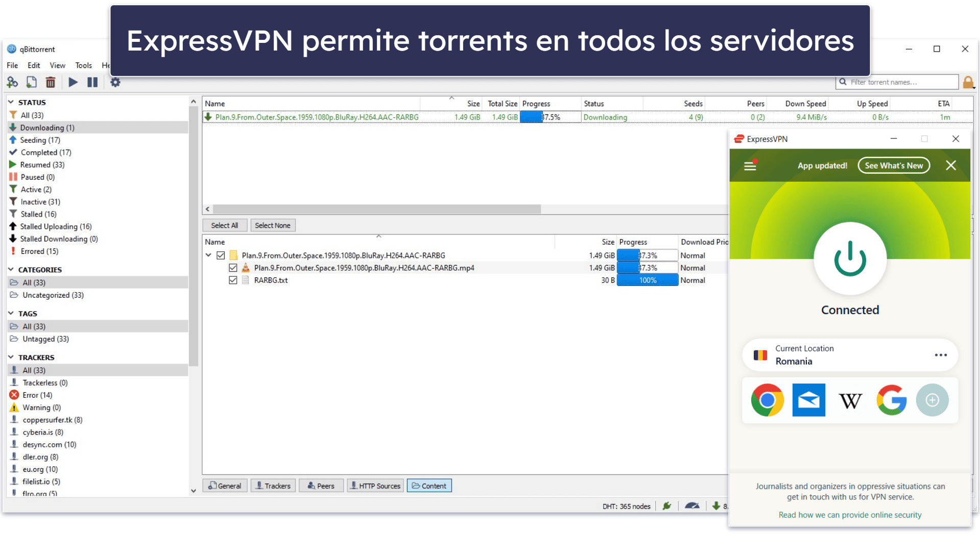Open the Edit menu
The image size is (980, 551).
(x=34, y=65)
